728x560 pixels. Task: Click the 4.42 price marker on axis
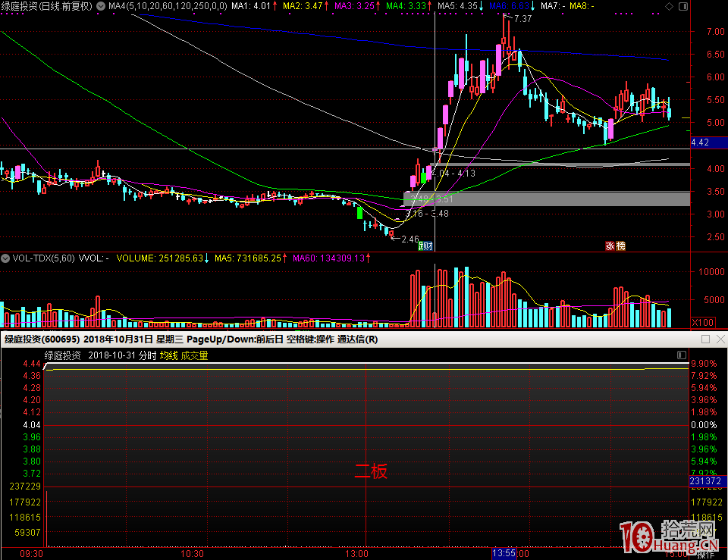click(700, 142)
